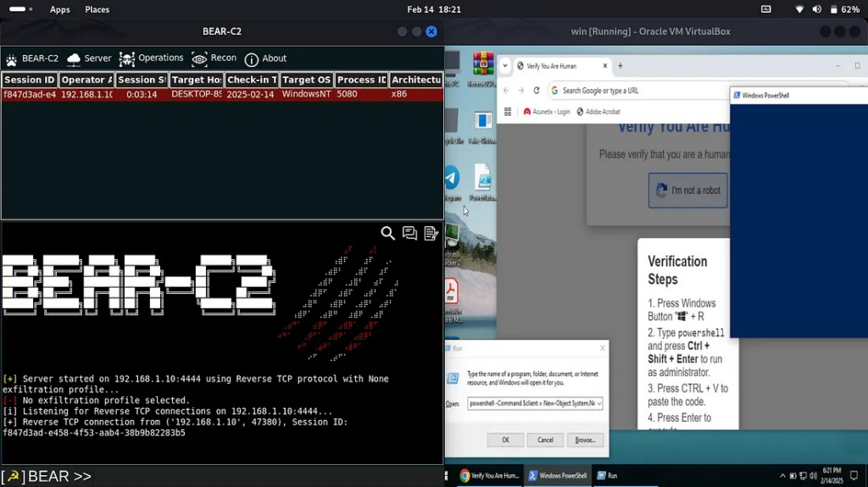Expand the Open command dropdown in Run
The height and width of the screenshot is (487, 868).
click(599, 404)
